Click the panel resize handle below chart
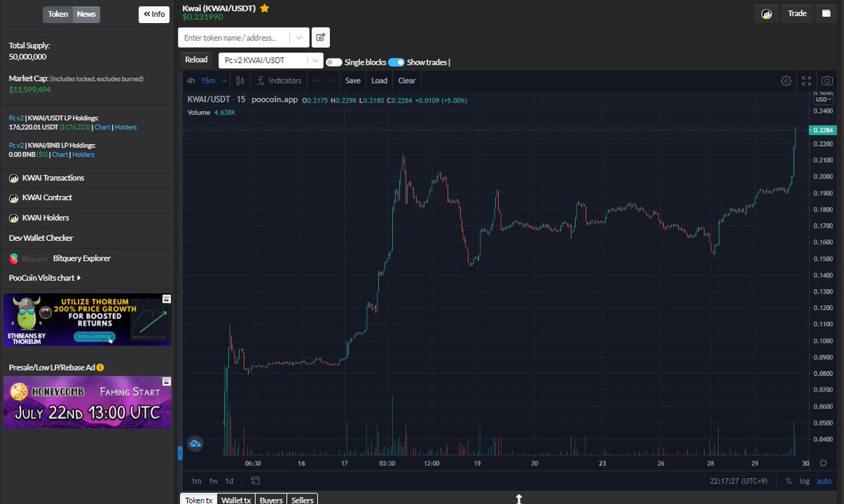 (518, 498)
